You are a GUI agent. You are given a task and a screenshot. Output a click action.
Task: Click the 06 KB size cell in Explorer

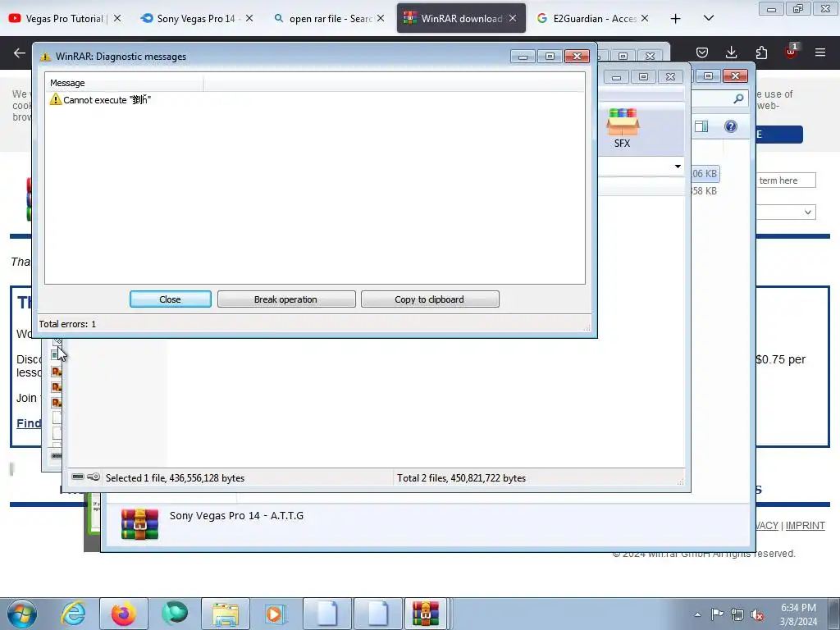tap(704, 174)
